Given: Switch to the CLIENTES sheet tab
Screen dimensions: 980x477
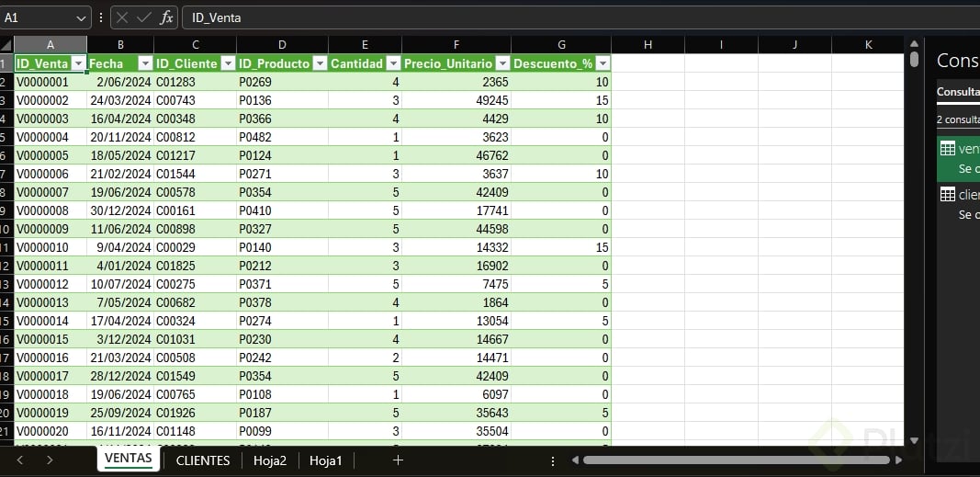Looking at the screenshot, I should (x=203, y=460).
